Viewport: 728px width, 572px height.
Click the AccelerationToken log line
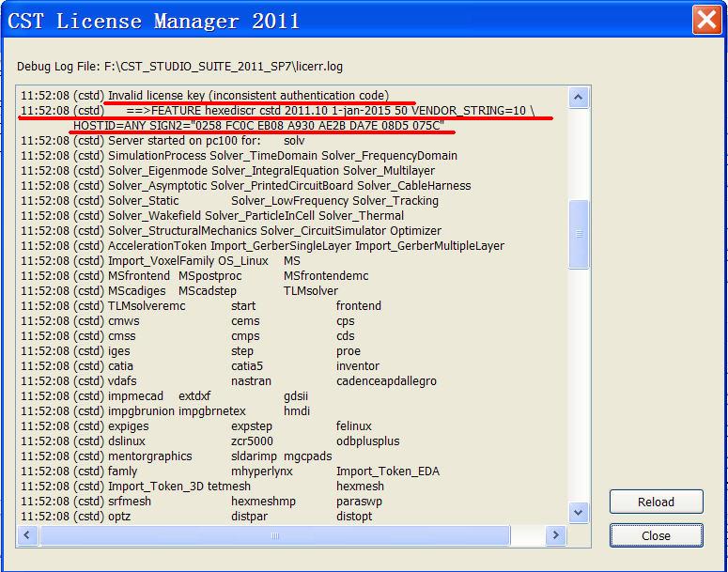point(263,245)
